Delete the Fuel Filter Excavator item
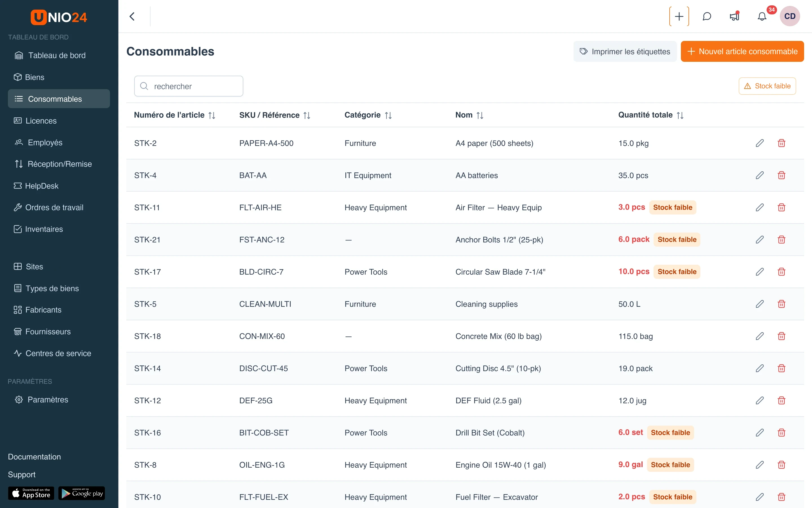 pyautogui.click(x=782, y=497)
